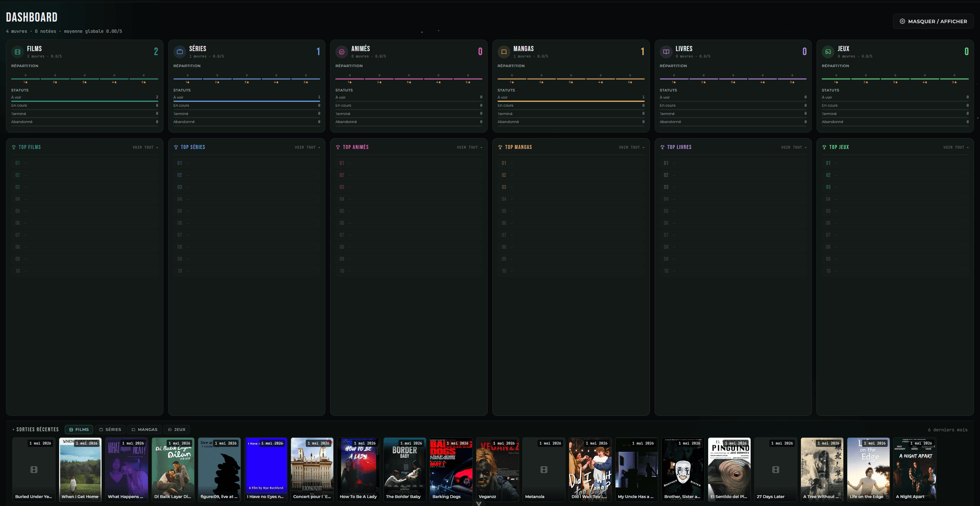This screenshot has height=506, width=980.
Task: Click the Séries category TV icon
Action: [x=180, y=52]
